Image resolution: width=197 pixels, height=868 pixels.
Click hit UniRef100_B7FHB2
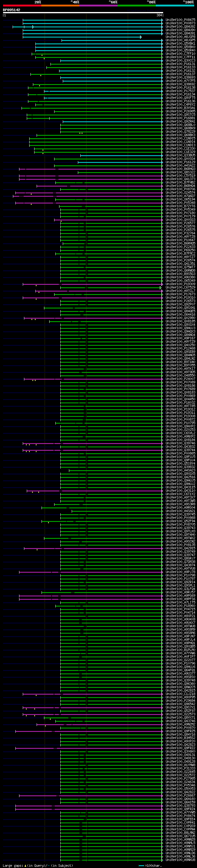[x=180, y=182]
